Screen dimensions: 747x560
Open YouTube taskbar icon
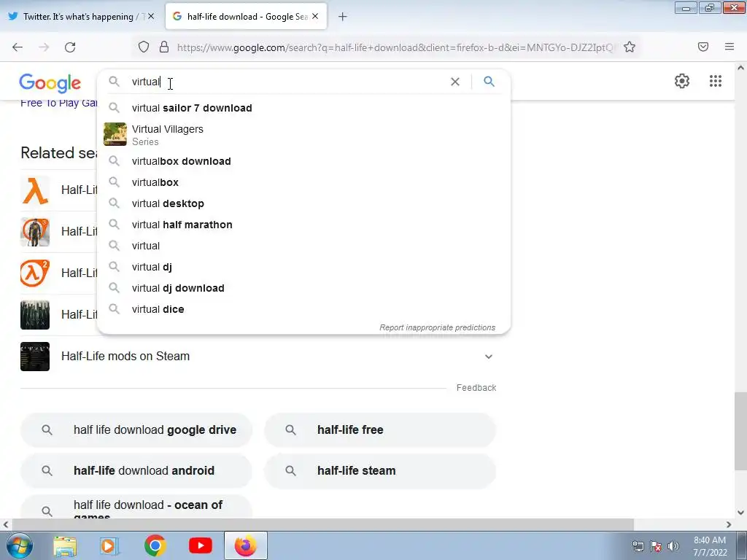click(x=200, y=545)
